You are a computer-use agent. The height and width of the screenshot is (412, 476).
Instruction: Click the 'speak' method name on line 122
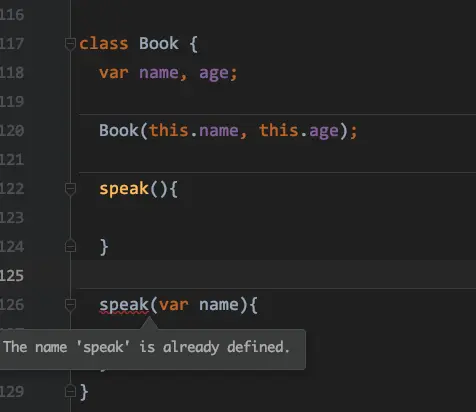click(124, 189)
